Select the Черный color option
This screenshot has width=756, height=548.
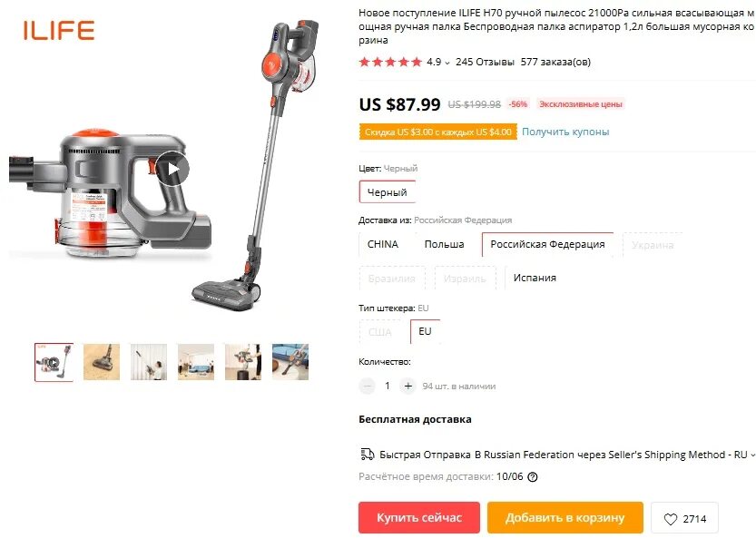(388, 192)
